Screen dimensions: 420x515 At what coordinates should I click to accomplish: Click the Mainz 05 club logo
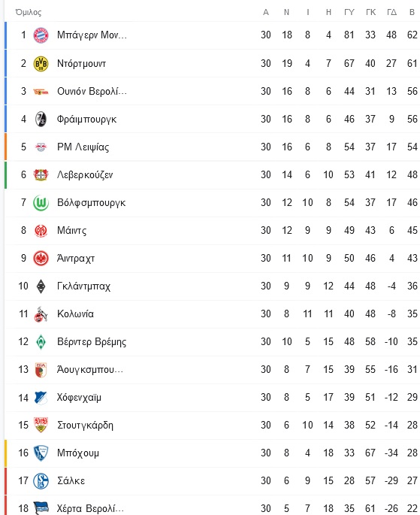click(41, 231)
